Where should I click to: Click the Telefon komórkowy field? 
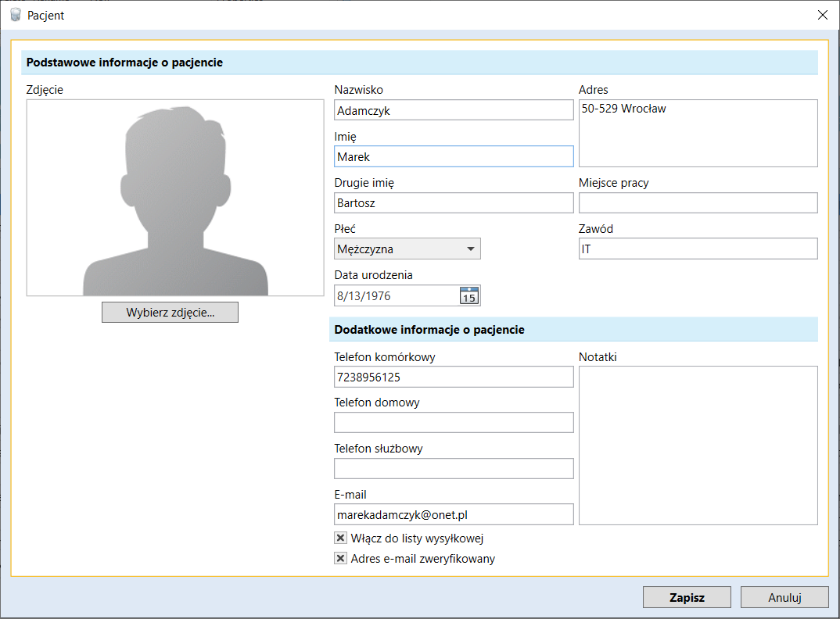[x=454, y=377]
